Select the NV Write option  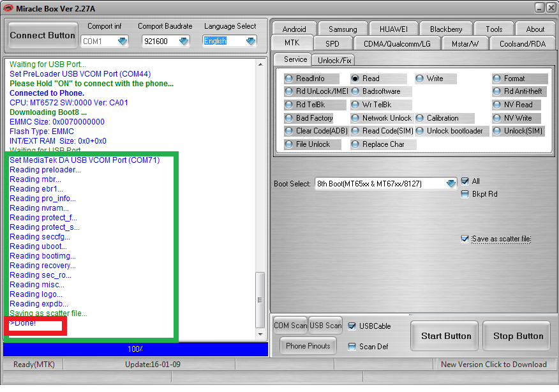point(517,118)
